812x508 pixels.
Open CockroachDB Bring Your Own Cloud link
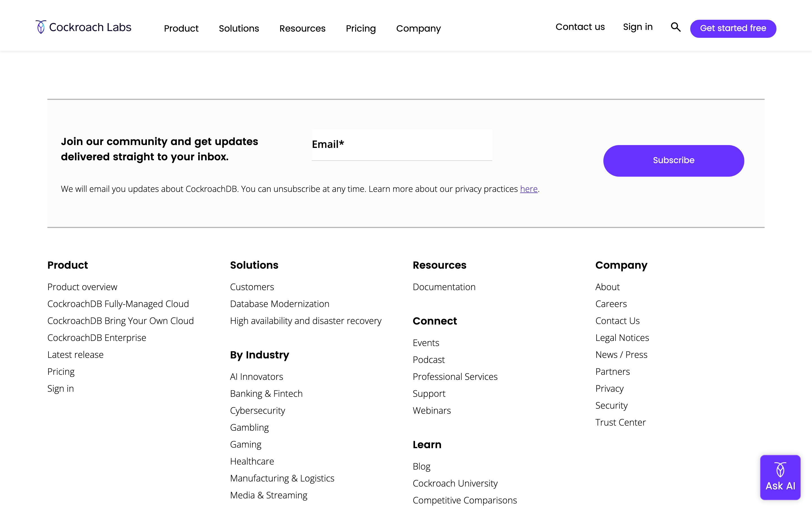point(120,321)
